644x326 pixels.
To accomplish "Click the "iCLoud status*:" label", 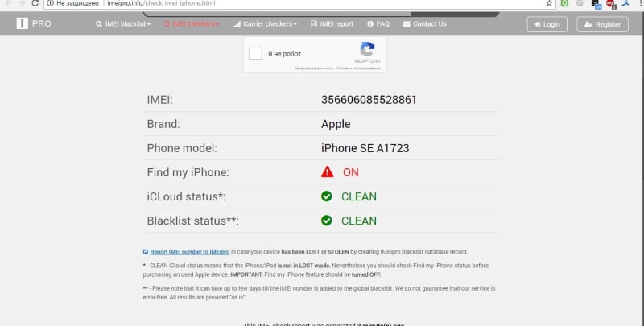I will (x=187, y=196).
